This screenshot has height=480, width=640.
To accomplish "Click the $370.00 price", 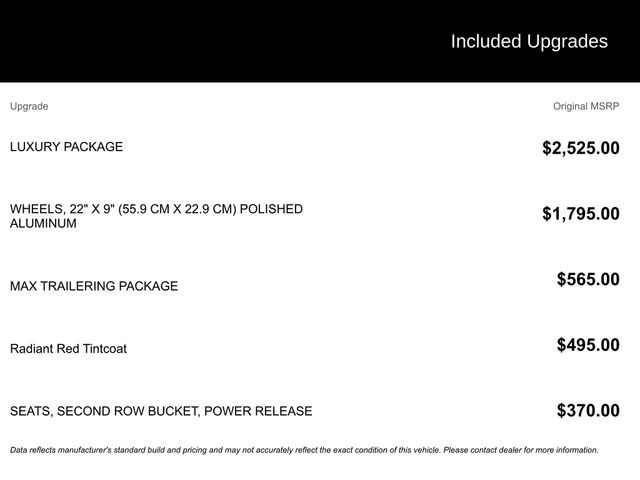I will coord(588,410).
